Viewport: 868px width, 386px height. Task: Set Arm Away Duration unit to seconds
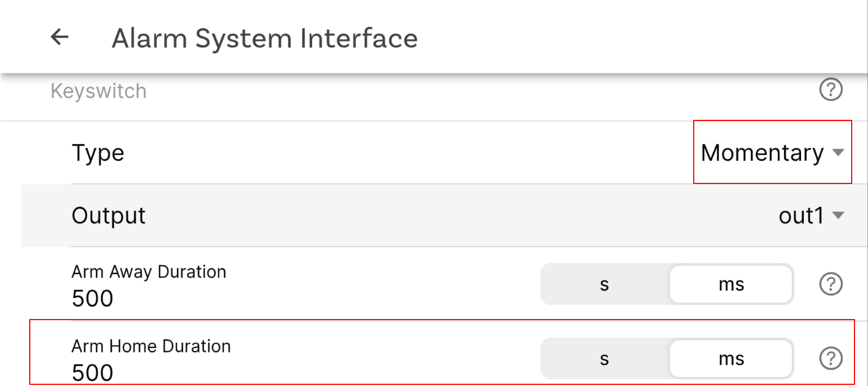(604, 285)
